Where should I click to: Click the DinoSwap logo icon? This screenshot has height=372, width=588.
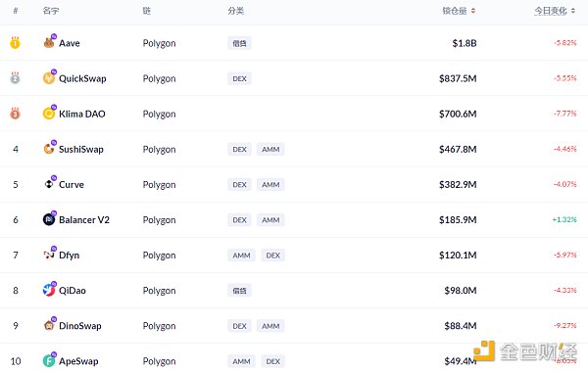(x=49, y=326)
